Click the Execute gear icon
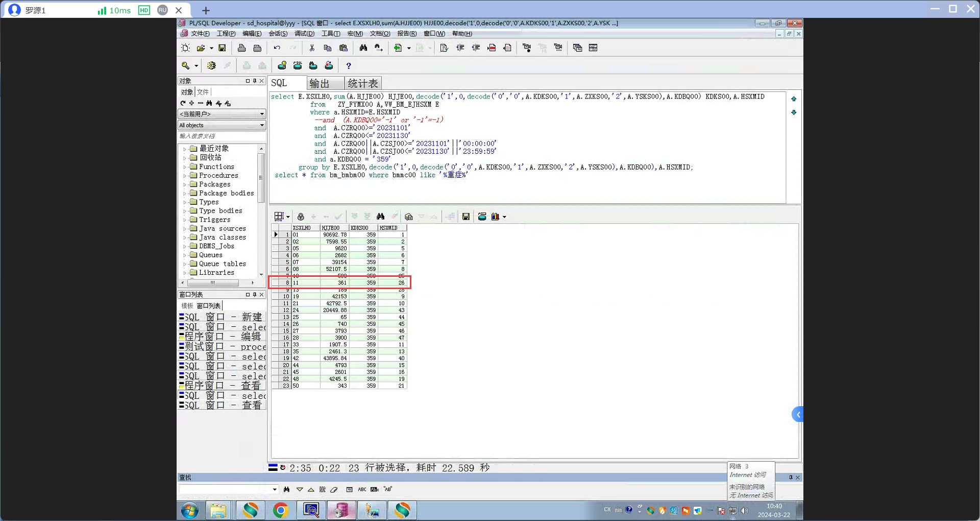 tap(211, 66)
